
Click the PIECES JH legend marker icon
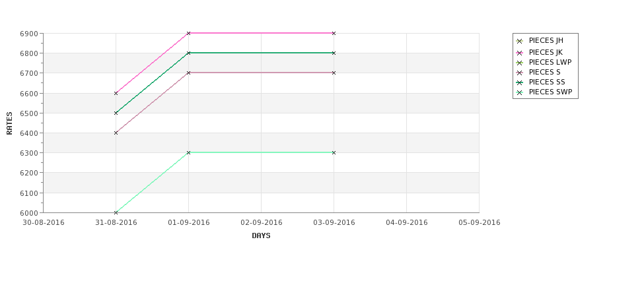(520, 41)
